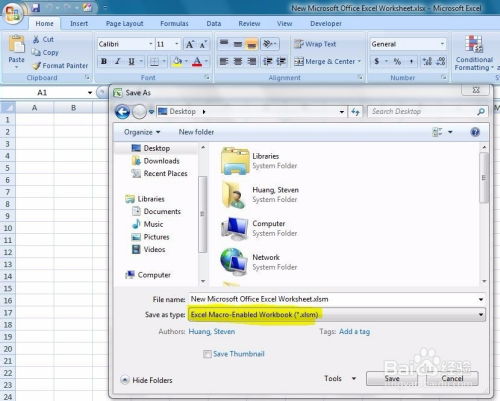
Task: Toggle Wrap Text
Action: (315, 44)
